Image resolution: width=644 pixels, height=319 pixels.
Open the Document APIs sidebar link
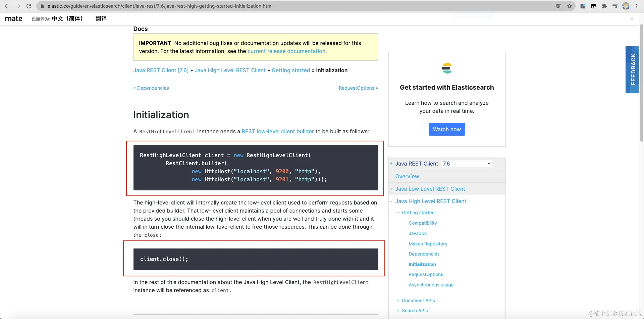(x=418, y=301)
